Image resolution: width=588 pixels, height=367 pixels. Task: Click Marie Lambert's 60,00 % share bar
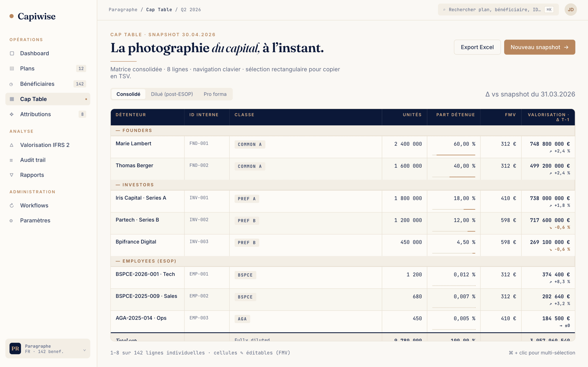point(454,155)
